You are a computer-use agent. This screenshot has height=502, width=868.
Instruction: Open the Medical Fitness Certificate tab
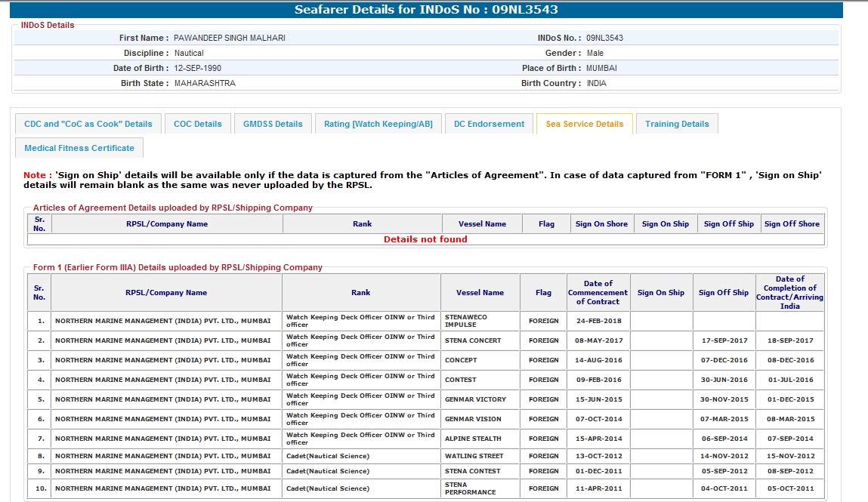pos(79,148)
